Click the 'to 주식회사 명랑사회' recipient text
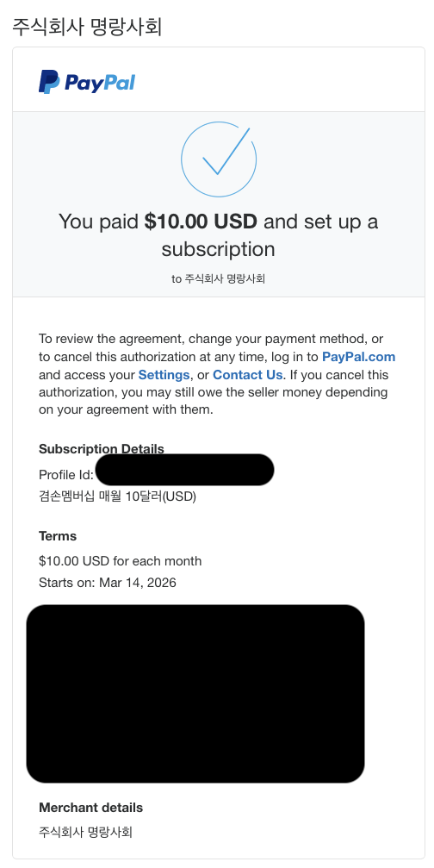This screenshot has width=434, height=868. pos(219,279)
